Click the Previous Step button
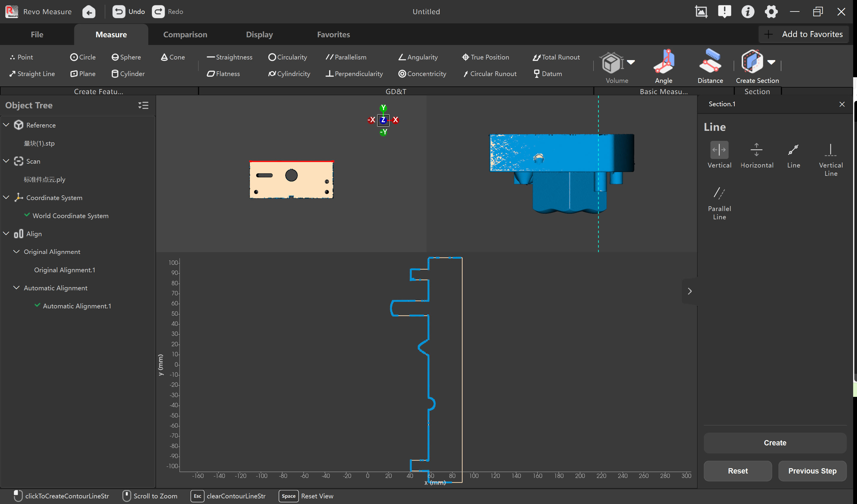Viewport: 857px width, 504px height. point(812,471)
